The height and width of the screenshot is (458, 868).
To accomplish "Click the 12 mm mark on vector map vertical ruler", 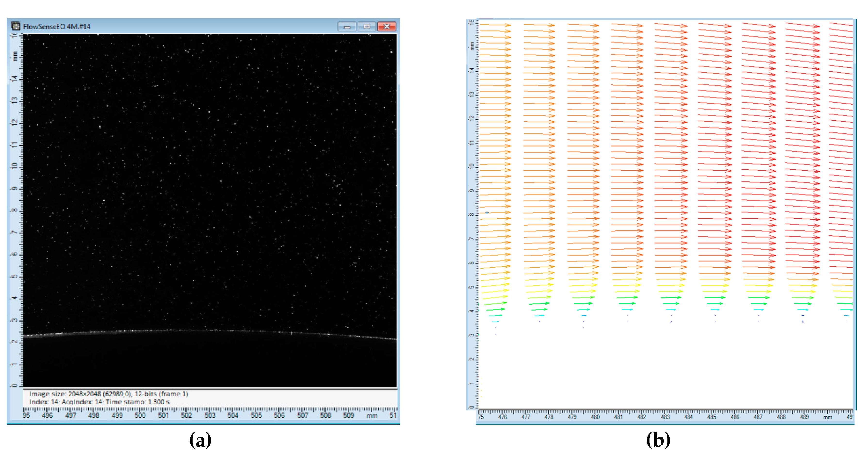I will click(x=472, y=118).
